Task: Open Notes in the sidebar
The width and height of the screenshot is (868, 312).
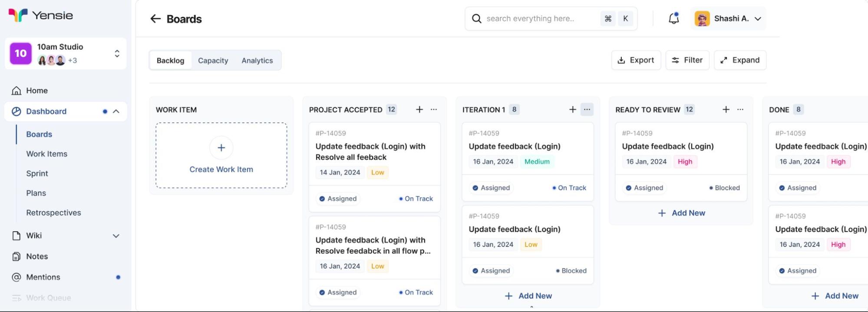Action: 37,256
